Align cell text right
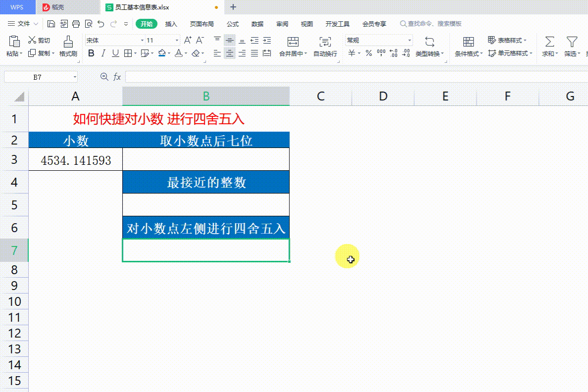 click(x=242, y=53)
